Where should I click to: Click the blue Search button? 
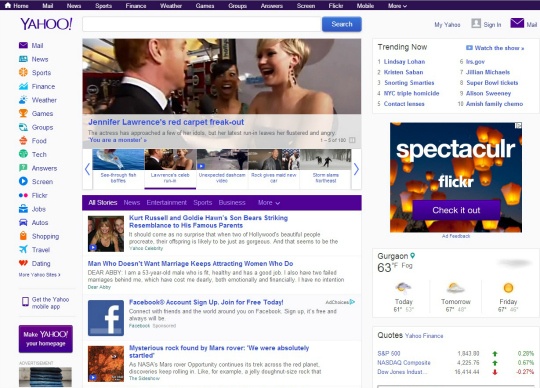[x=342, y=24]
